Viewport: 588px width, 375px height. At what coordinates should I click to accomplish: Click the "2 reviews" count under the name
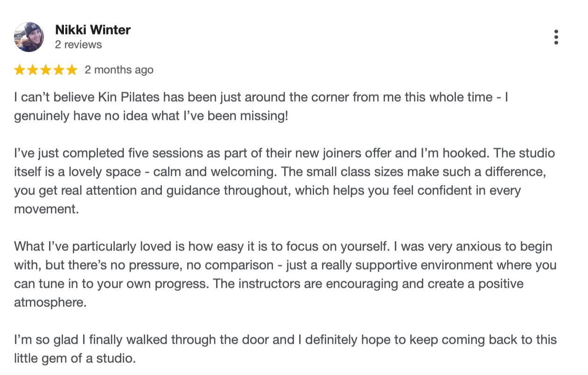(78, 45)
